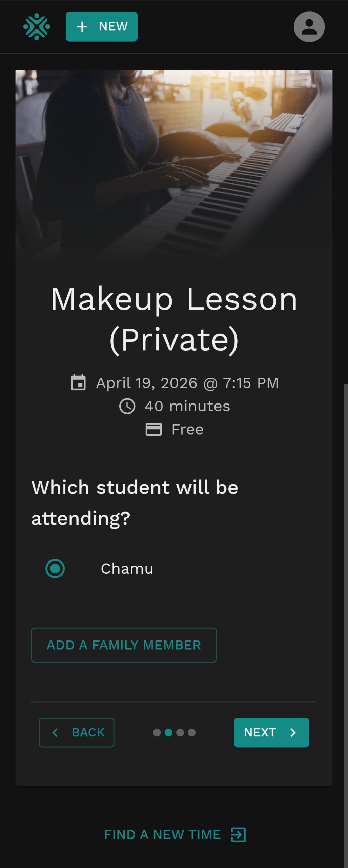Click the Makeup Lesson (Private) title

click(174, 319)
